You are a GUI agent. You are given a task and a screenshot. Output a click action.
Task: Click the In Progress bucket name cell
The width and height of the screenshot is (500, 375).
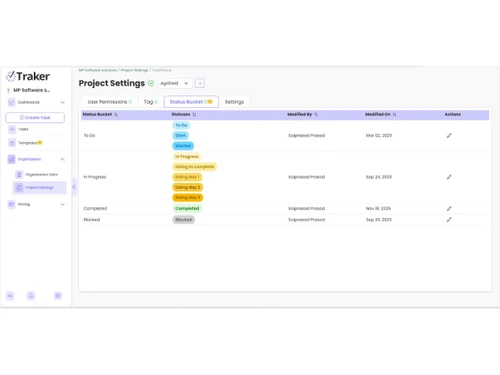[x=95, y=177]
